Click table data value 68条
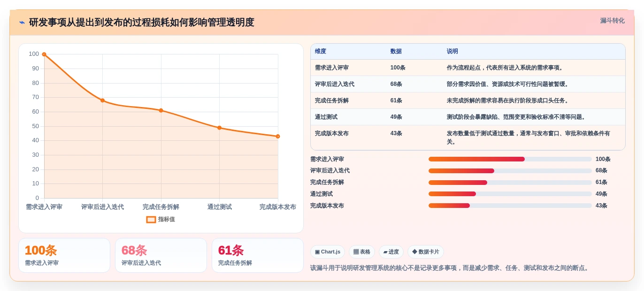 396,84
